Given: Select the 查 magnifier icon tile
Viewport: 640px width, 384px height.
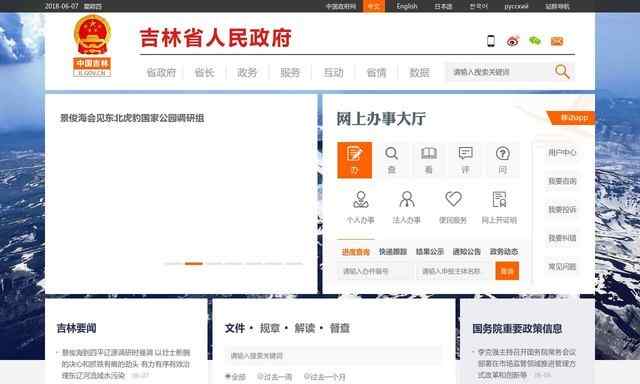Looking at the screenshot, I should point(391,160).
